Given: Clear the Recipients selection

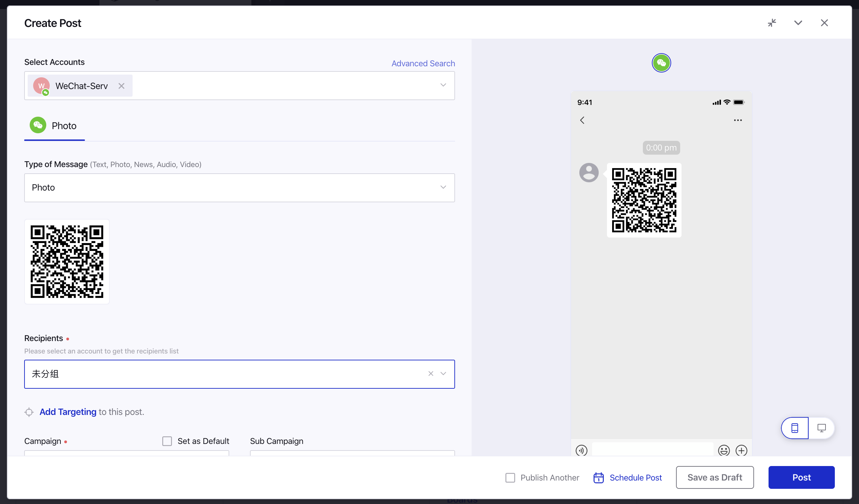Looking at the screenshot, I should pos(431,374).
